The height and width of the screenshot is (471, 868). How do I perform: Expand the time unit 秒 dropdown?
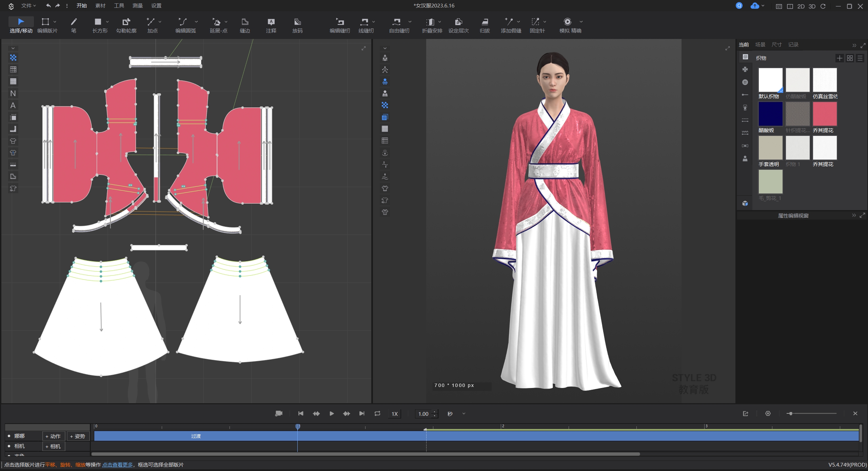(464, 414)
